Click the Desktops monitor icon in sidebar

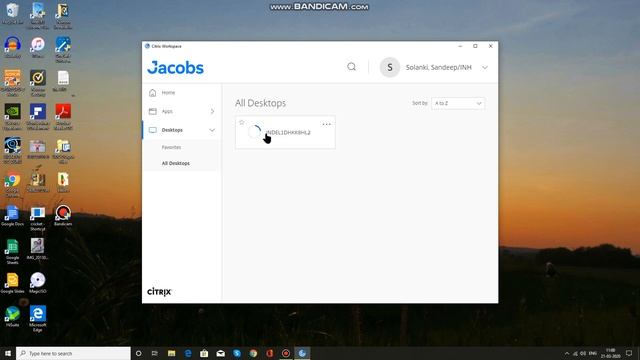[153, 130]
